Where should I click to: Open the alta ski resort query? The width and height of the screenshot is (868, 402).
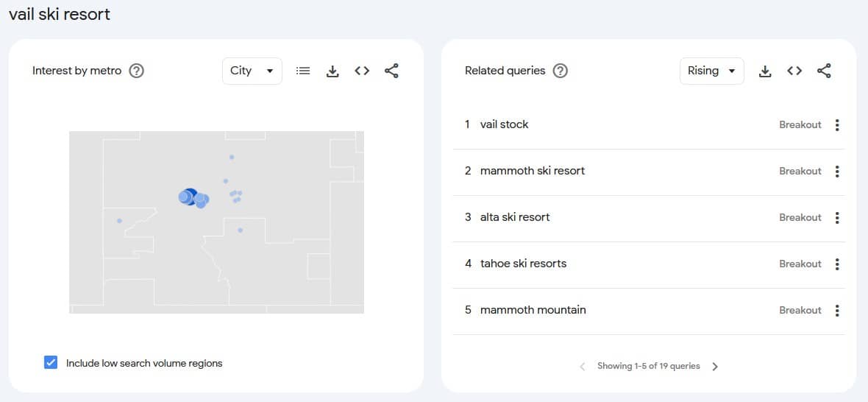[x=515, y=217]
